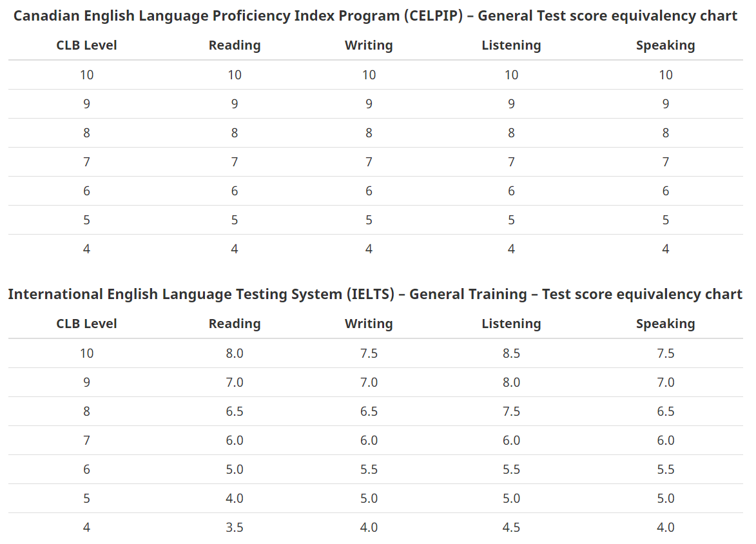
Task: Click CELPIP Reading score for CLB 6
Action: point(235,191)
